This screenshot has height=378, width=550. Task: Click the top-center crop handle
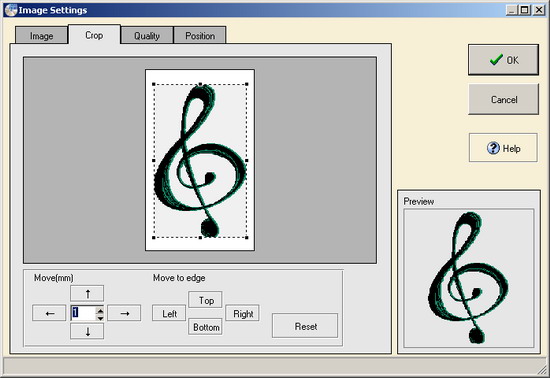pos(200,84)
